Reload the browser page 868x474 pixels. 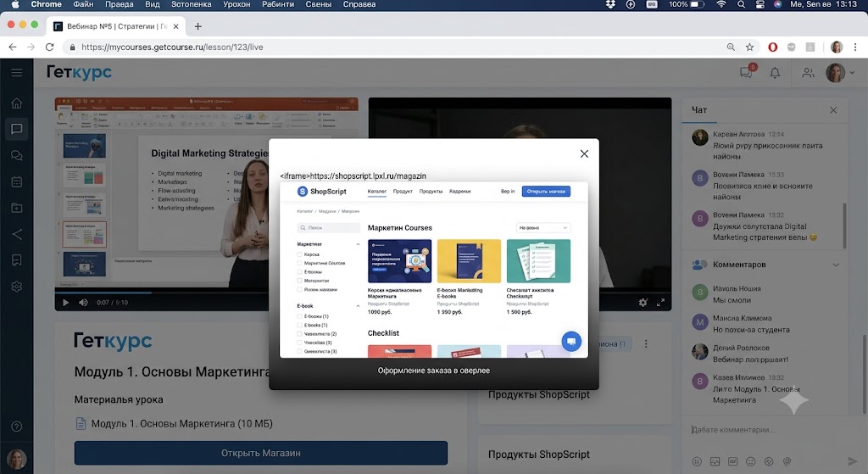click(49, 47)
